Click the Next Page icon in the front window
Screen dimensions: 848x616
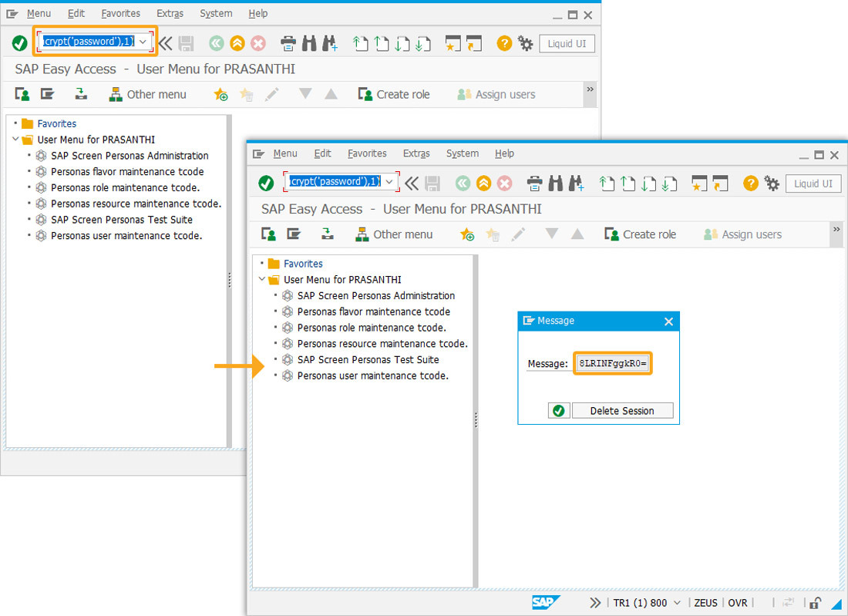pyautogui.click(x=648, y=183)
